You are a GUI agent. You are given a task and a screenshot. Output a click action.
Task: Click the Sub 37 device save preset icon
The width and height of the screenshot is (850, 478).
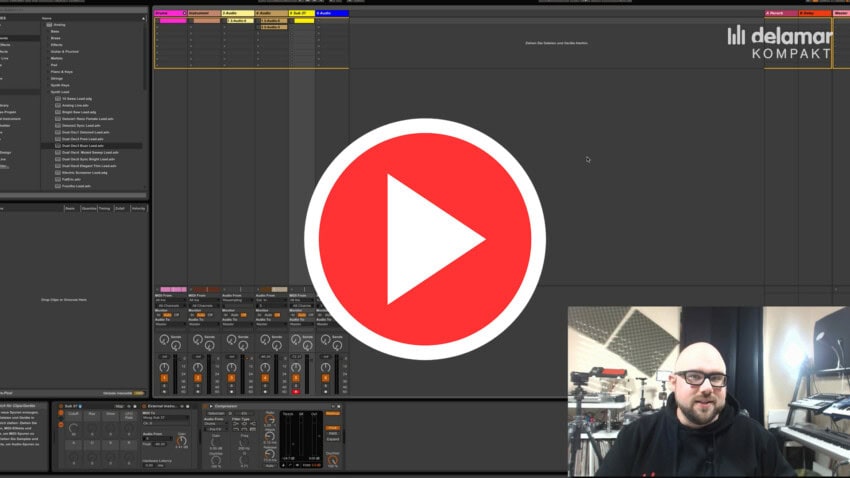pos(135,406)
